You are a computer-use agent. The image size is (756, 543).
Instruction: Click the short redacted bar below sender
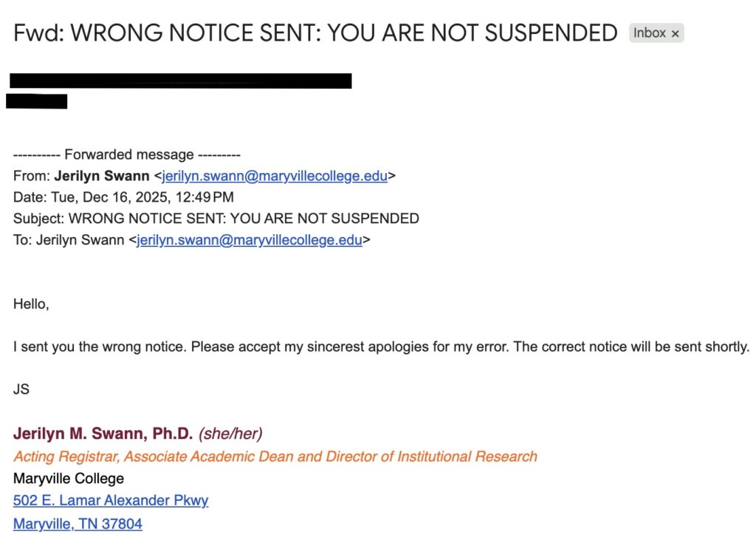tap(37, 101)
